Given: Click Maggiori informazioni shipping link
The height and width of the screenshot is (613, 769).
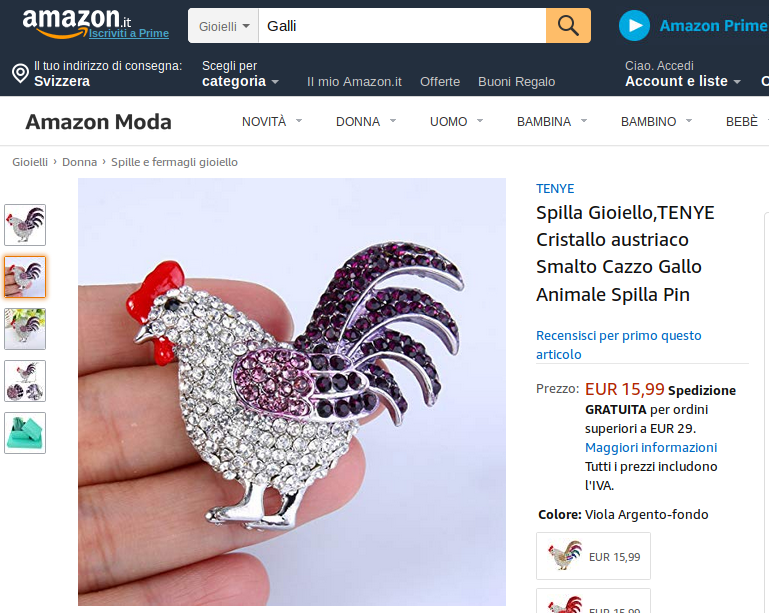Looking at the screenshot, I should click(651, 447).
